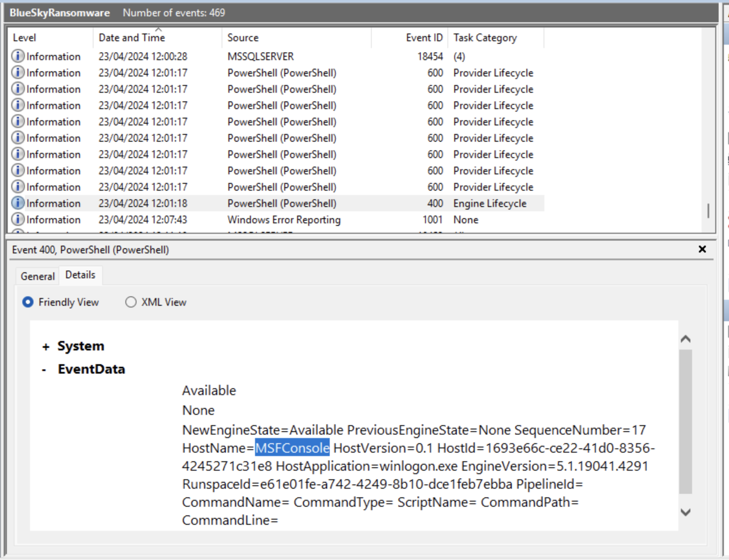Viewport: 729px width, 560px height.
Task: Select Friendly View radio button
Action: pos(28,302)
